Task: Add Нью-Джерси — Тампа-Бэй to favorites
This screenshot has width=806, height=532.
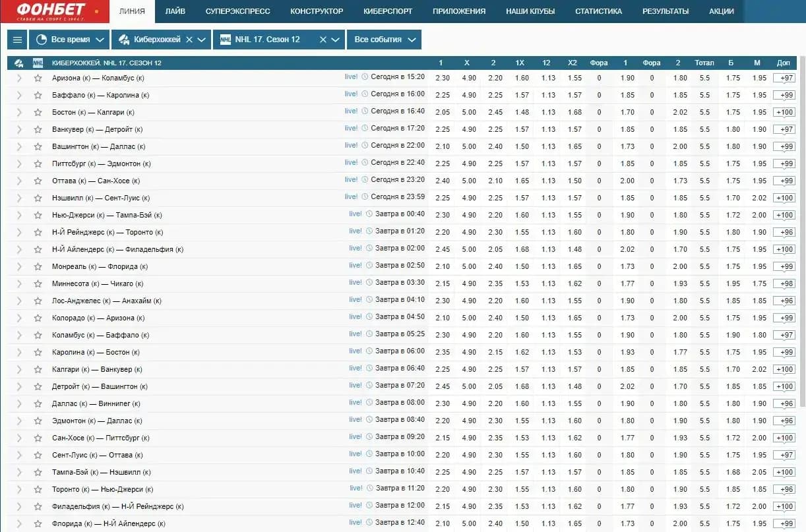Action: (x=38, y=215)
